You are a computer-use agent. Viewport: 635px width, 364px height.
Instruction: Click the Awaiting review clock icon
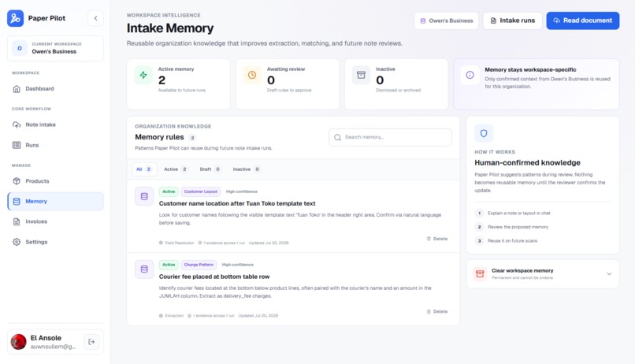252,75
